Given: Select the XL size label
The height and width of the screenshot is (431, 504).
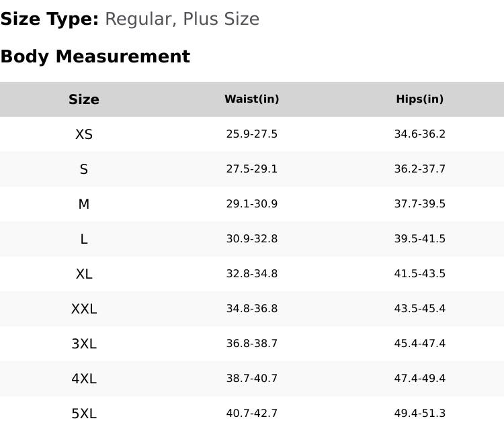Looking at the screenshot, I should [x=84, y=274].
